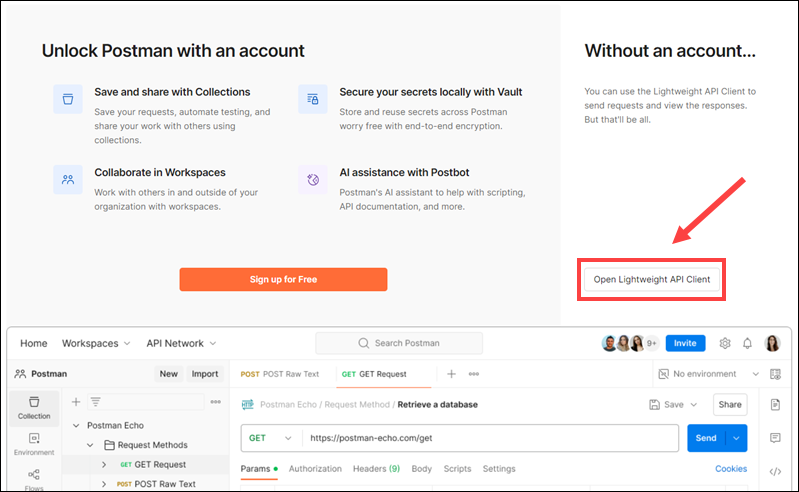Expand the GET Request tree item

[104, 464]
